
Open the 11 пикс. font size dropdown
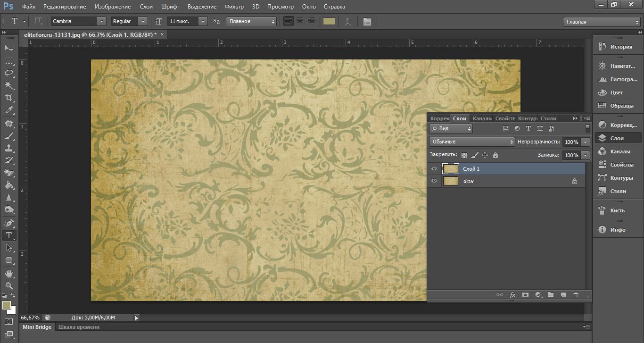pyautogui.click(x=203, y=21)
